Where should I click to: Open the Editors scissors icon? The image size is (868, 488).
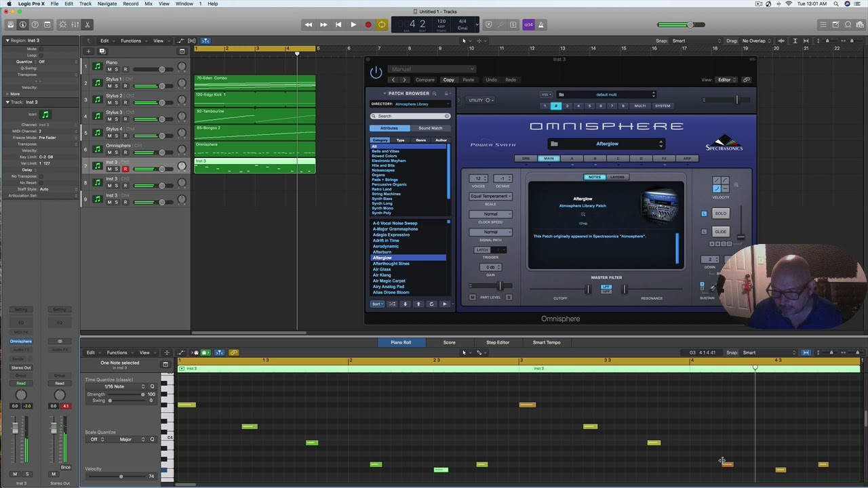87,25
